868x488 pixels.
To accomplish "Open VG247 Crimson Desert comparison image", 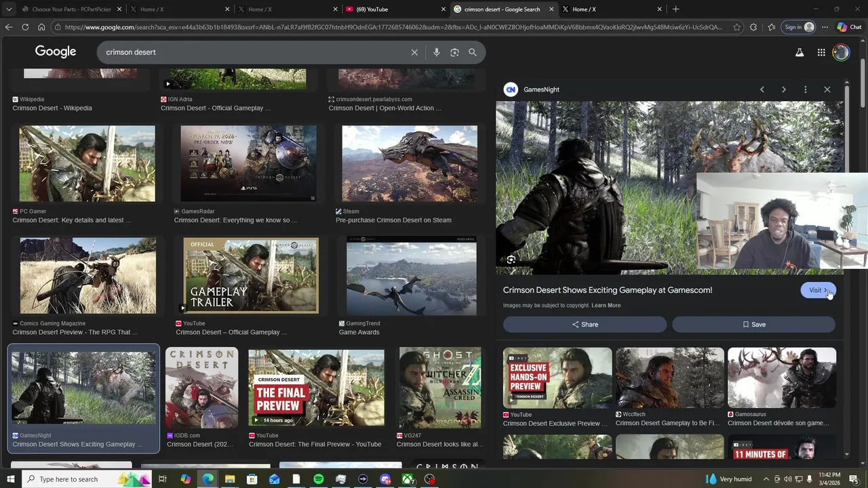I will click(440, 388).
